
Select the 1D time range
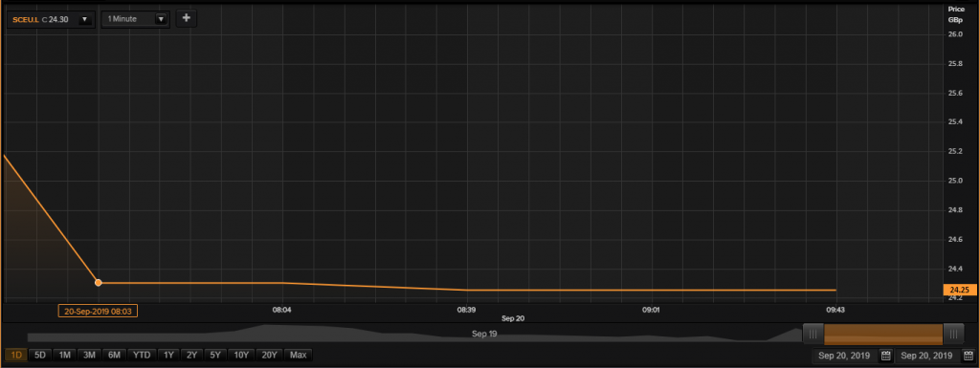pos(16,355)
